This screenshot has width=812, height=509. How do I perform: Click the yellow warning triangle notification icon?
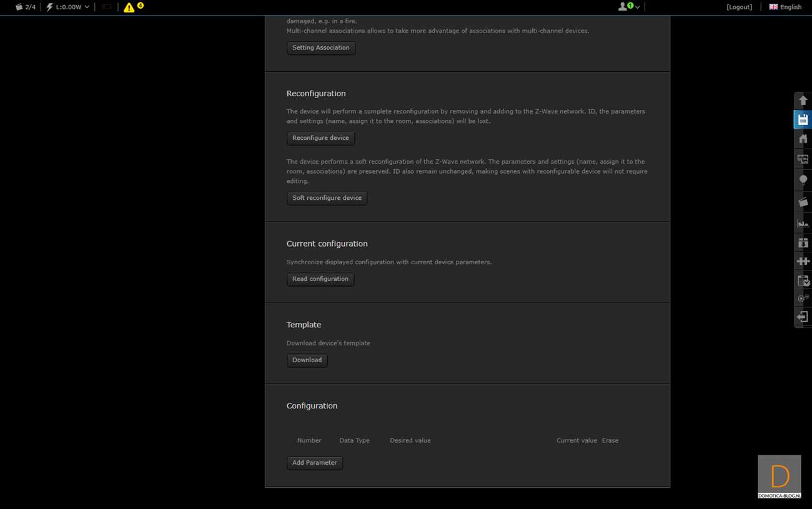click(129, 7)
